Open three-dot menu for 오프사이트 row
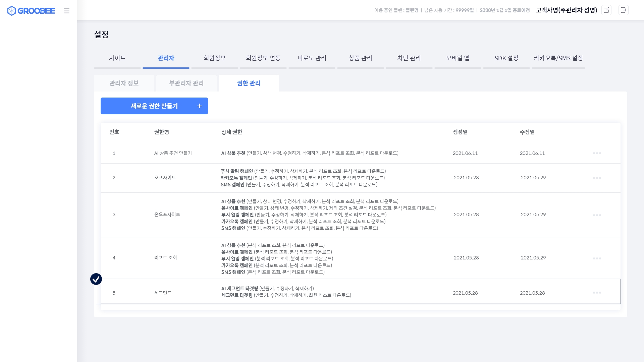 pyautogui.click(x=597, y=178)
